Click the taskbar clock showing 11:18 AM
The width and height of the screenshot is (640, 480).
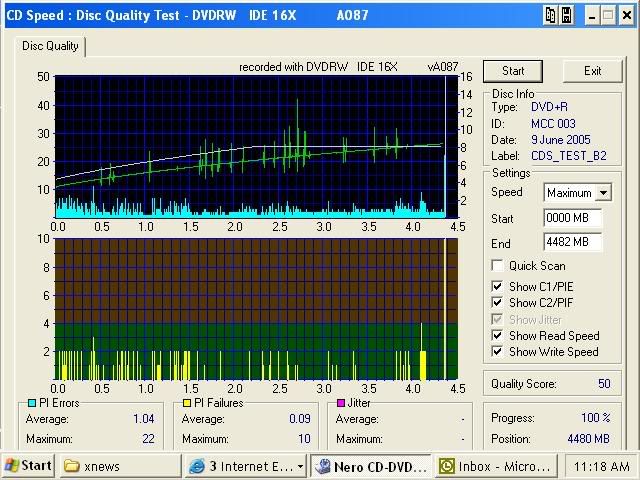(602, 466)
